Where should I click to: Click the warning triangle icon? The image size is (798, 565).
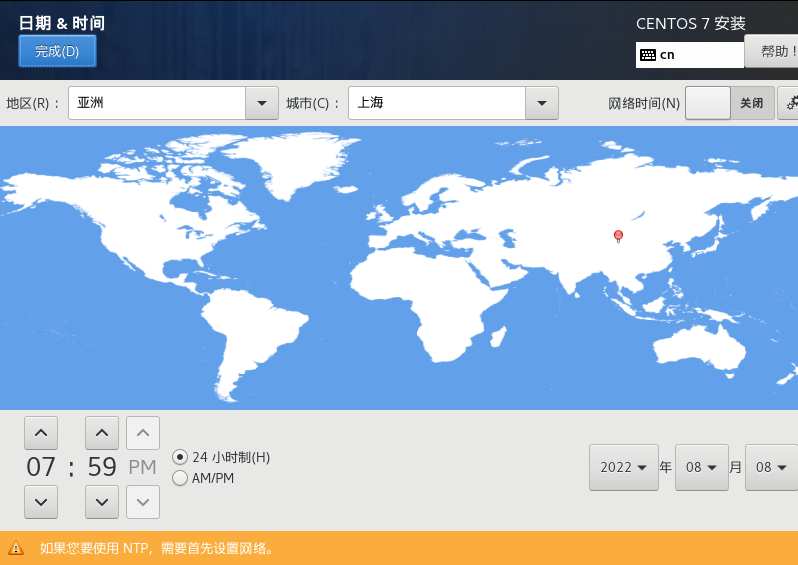16,548
